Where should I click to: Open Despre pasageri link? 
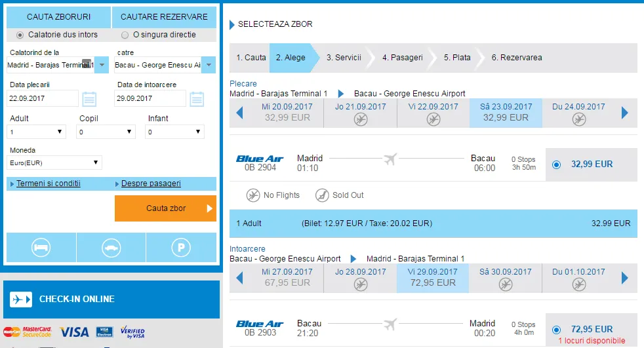[151, 184]
